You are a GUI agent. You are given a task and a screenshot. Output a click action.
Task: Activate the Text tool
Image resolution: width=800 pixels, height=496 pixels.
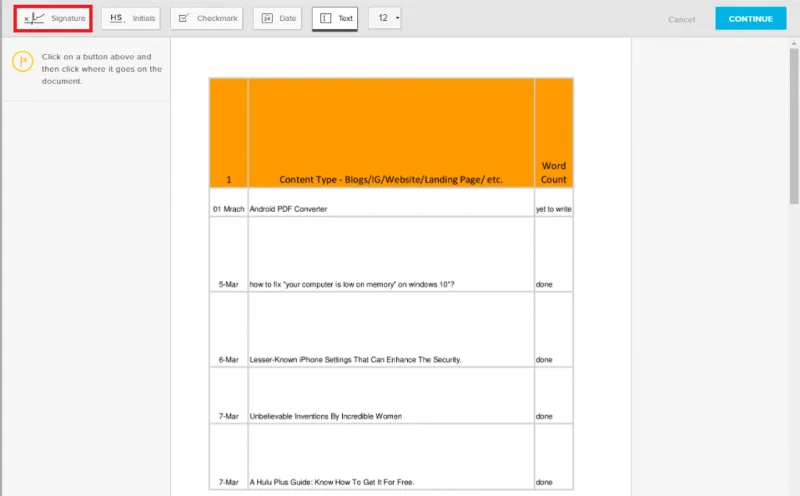point(336,18)
